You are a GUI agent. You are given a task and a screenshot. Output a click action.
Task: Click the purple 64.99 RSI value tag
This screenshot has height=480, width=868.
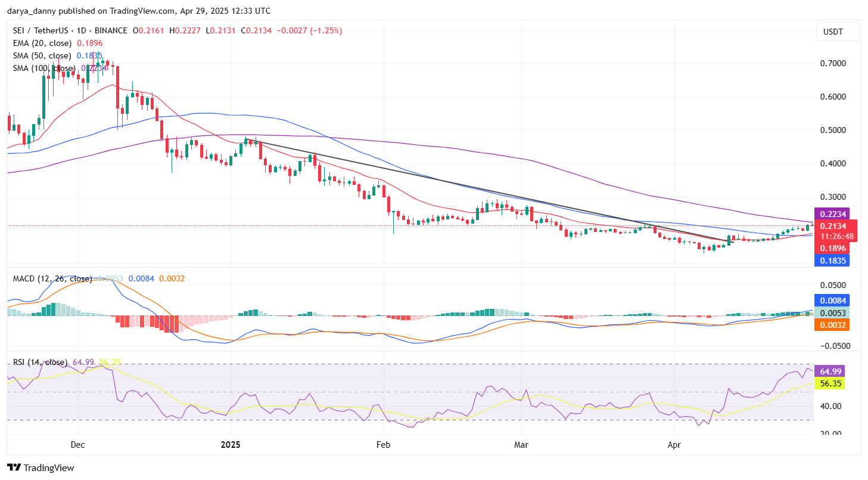pyautogui.click(x=829, y=371)
